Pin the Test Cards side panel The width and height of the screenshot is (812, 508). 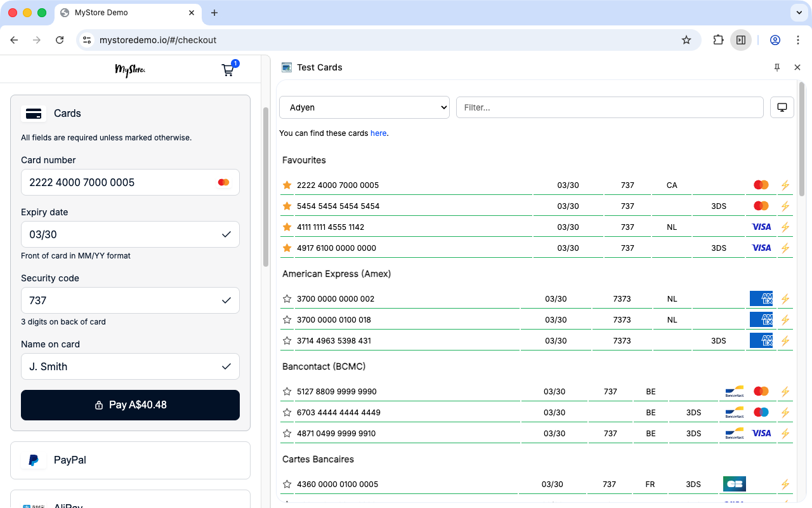(x=777, y=67)
